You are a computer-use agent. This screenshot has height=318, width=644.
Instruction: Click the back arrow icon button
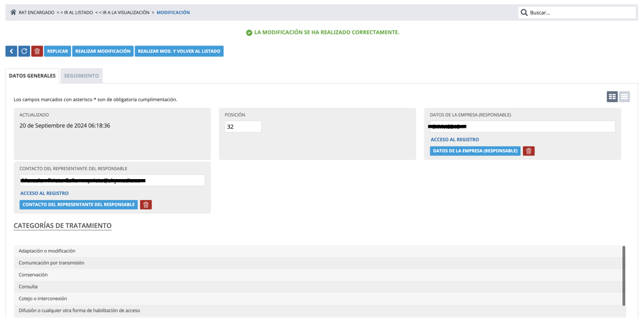(11, 51)
